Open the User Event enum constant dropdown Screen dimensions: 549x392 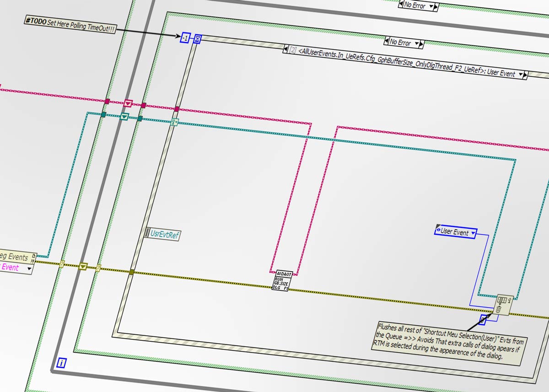pos(473,233)
